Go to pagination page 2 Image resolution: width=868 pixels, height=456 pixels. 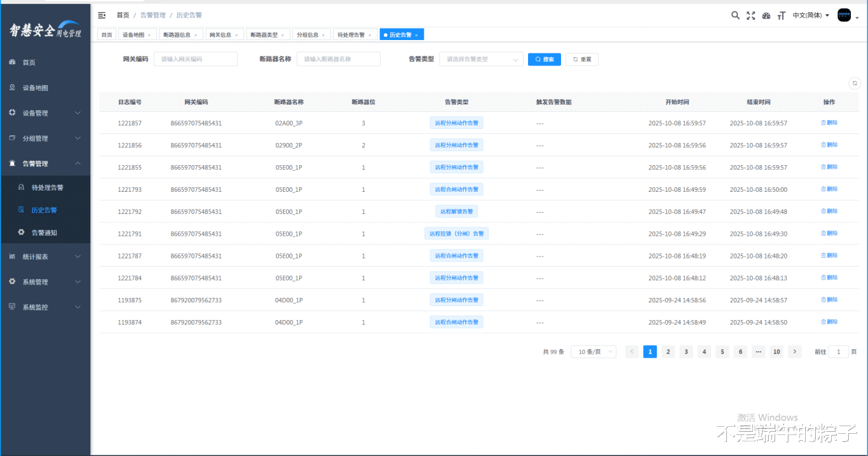coord(668,352)
